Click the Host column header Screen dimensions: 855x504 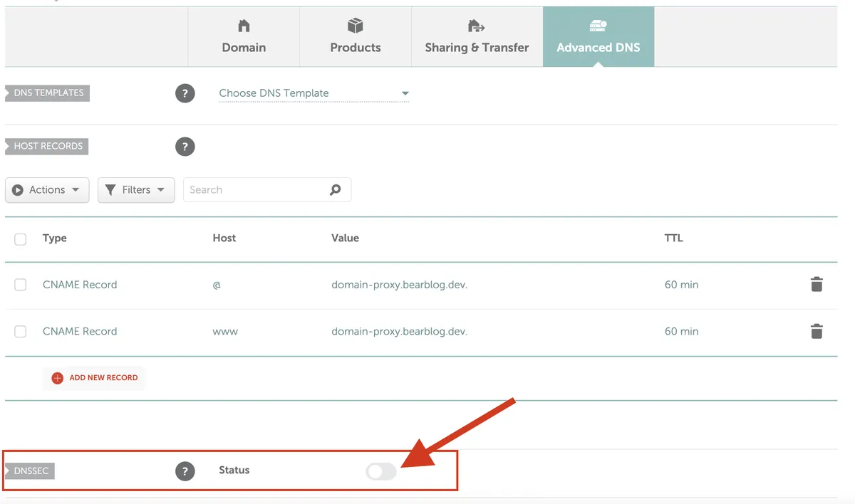224,238
